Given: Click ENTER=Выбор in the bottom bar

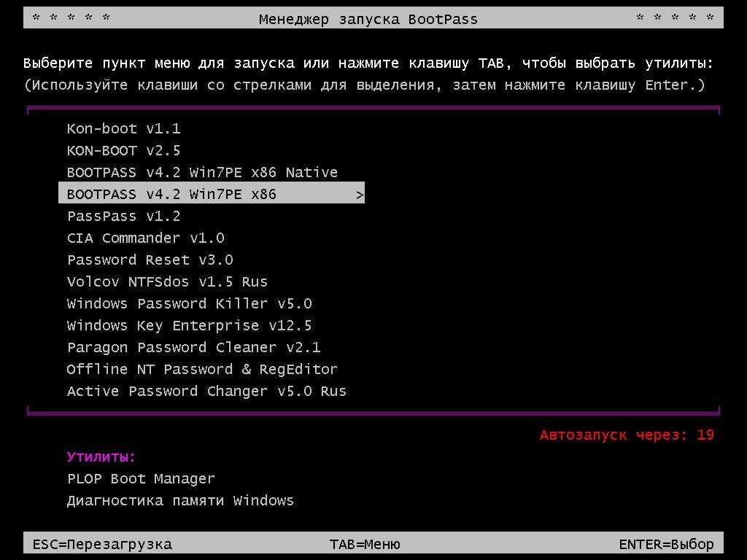Looking at the screenshot, I should [x=667, y=544].
